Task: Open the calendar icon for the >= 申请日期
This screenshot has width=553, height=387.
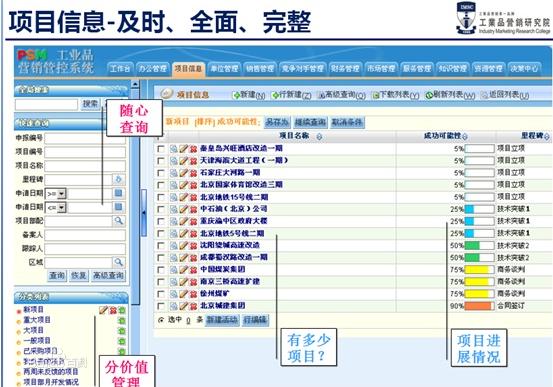Action: [118, 193]
